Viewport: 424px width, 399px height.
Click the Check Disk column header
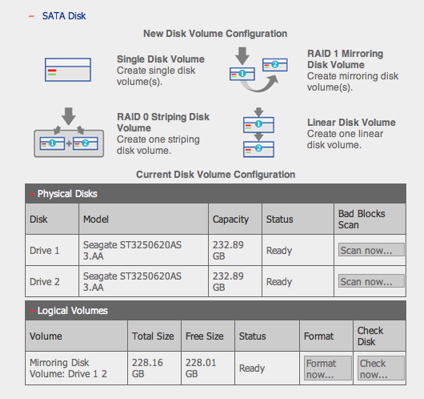[x=379, y=336]
